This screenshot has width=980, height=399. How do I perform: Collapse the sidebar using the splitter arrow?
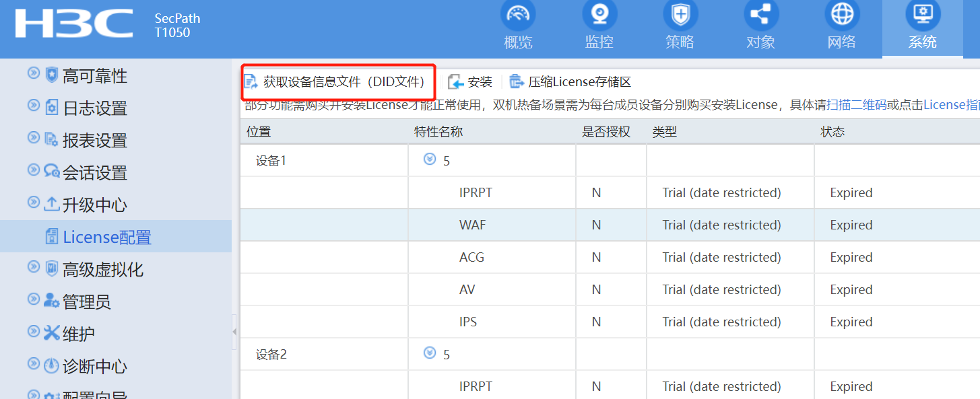coord(234,332)
